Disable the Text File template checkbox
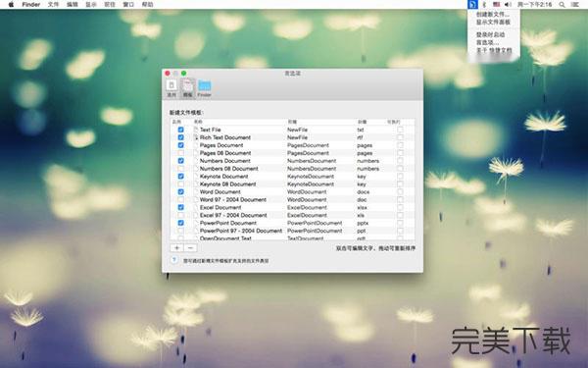This screenshot has width=588, height=368. [x=180, y=130]
